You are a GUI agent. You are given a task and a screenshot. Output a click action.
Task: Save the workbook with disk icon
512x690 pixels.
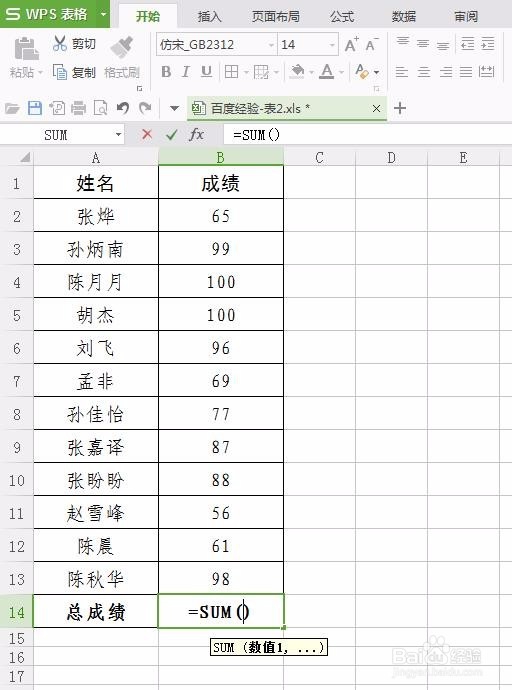35,108
